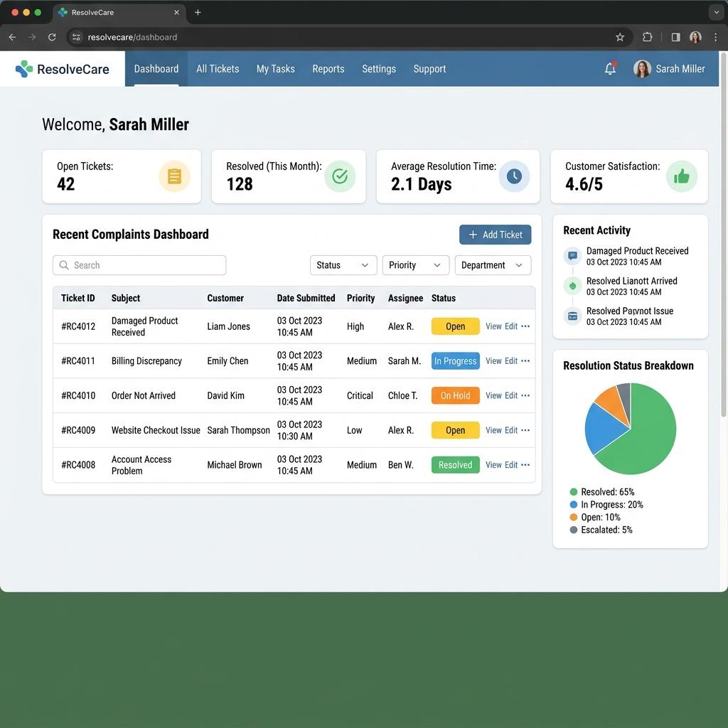Click customer name Emily Chen
Screen dimensions: 728x728
coord(227,360)
